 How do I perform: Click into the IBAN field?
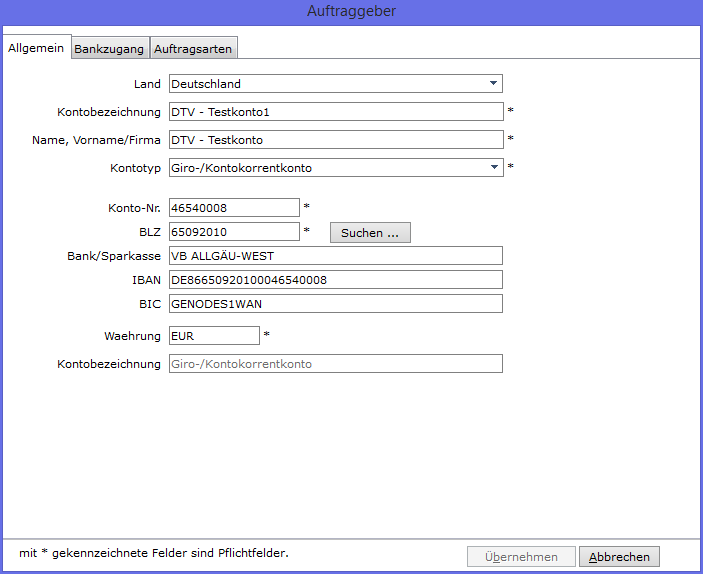[x=336, y=280]
